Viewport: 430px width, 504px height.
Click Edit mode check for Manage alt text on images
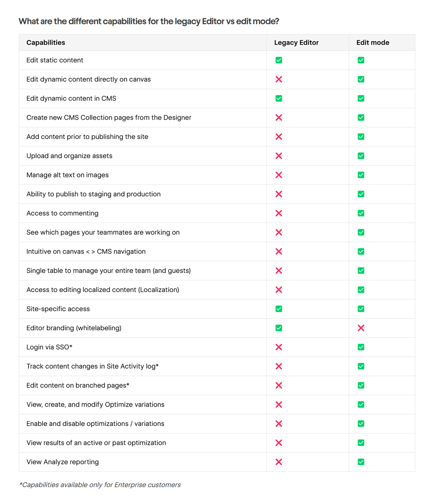tap(361, 175)
